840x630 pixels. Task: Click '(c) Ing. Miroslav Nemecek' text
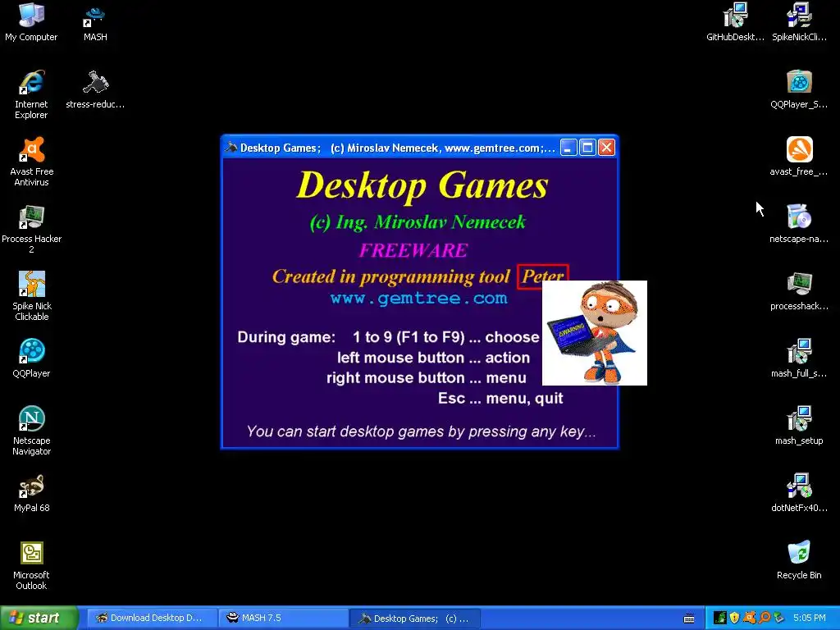coord(418,221)
